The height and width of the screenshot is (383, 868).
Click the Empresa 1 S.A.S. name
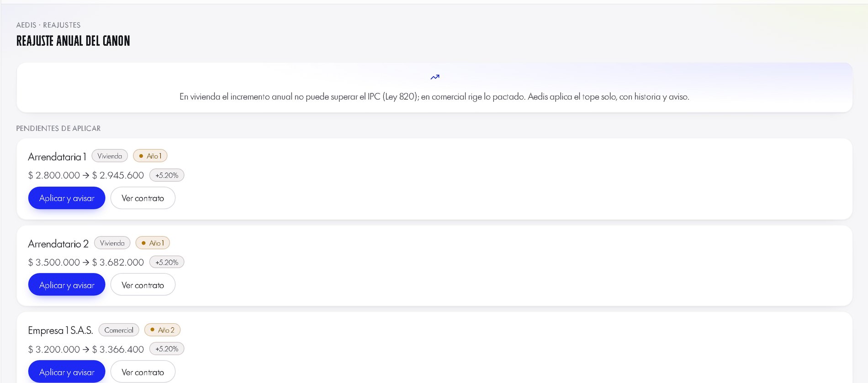(x=60, y=331)
